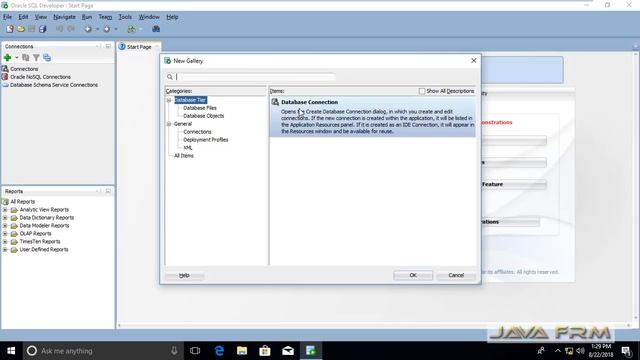This screenshot has height=360, width=640.
Task: Click the New file toolbar icon
Action: tap(10, 29)
